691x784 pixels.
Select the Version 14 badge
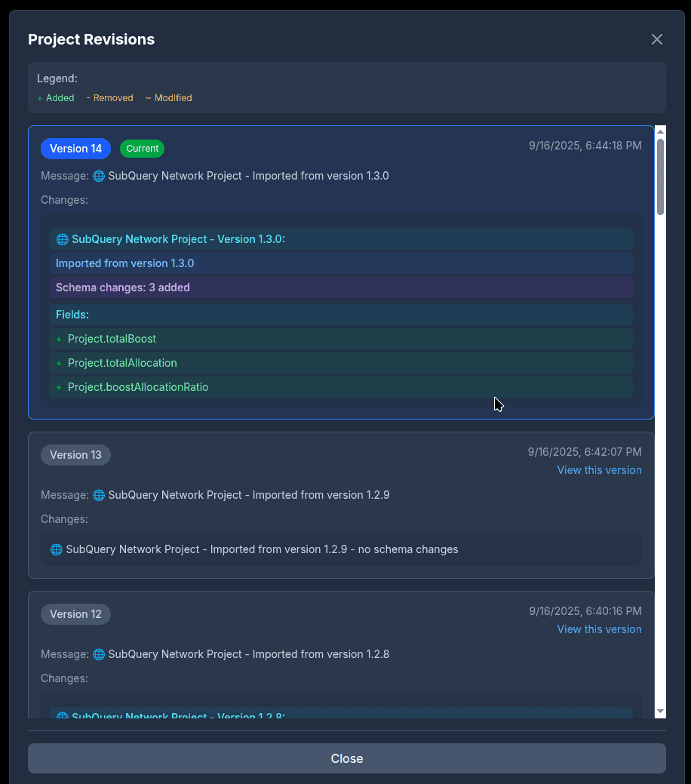[x=75, y=149]
